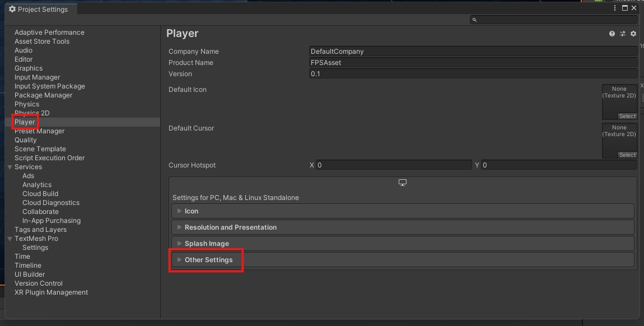Viewport: 644px width, 326px height.
Task: Open the window's three-dot options menu
Action: coord(615,8)
